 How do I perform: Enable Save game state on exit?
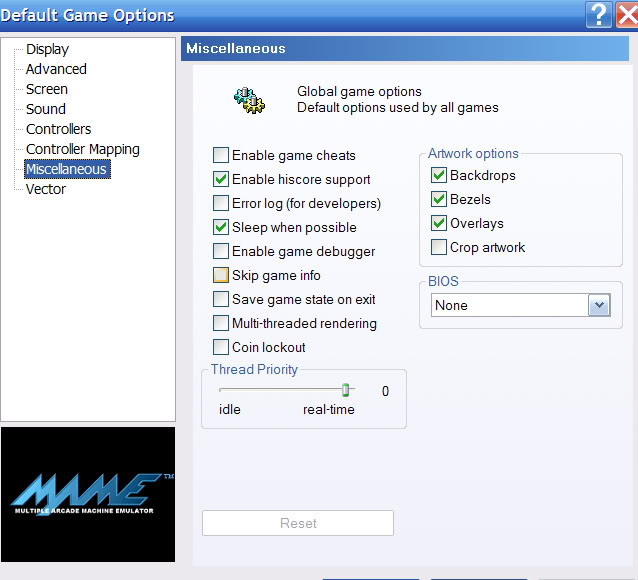(x=221, y=300)
